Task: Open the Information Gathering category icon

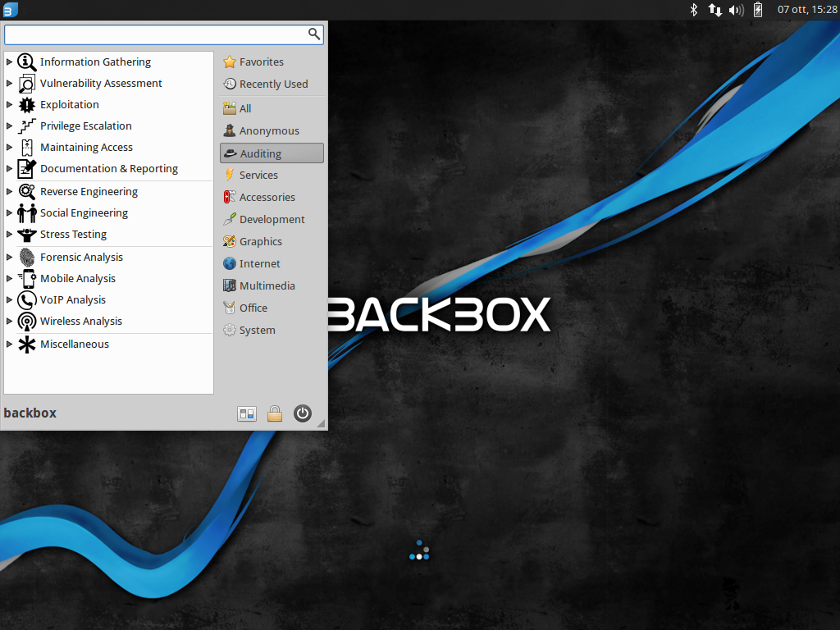Action: (x=26, y=62)
